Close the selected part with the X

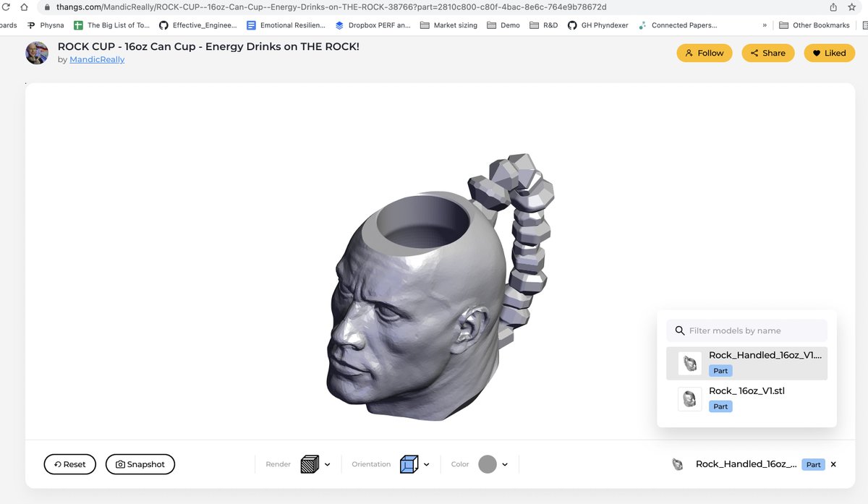coord(833,464)
